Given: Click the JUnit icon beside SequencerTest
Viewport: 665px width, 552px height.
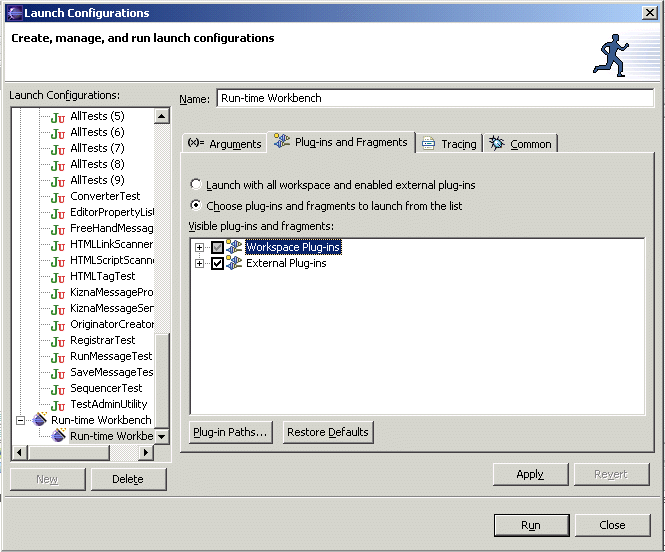Looking at the screenshot, I should click(58, 388).
